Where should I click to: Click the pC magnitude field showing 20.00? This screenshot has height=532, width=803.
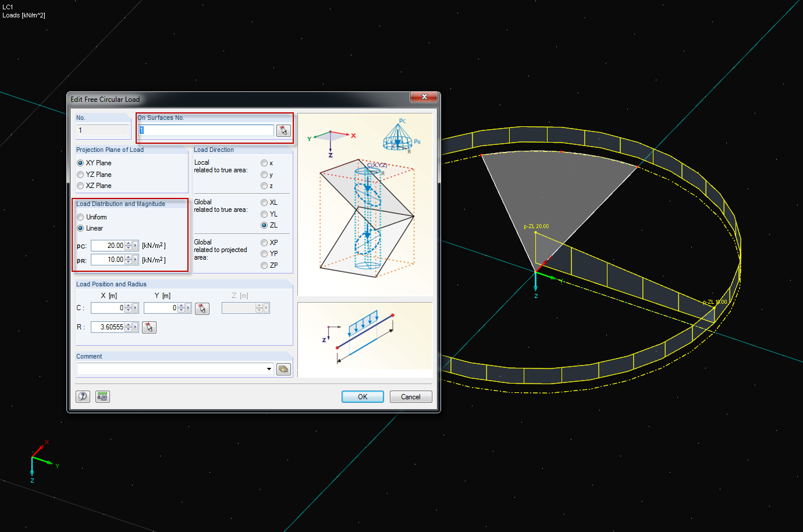[x=108, y=246]
